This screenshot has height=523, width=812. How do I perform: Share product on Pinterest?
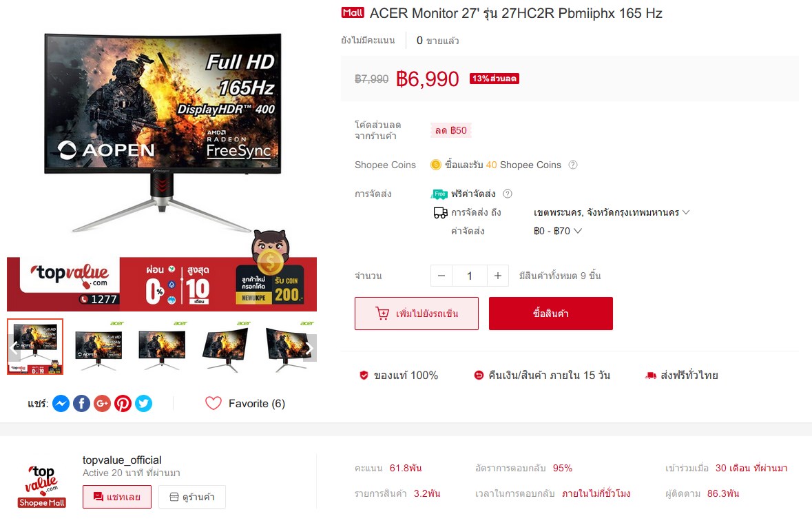point(123,403)
